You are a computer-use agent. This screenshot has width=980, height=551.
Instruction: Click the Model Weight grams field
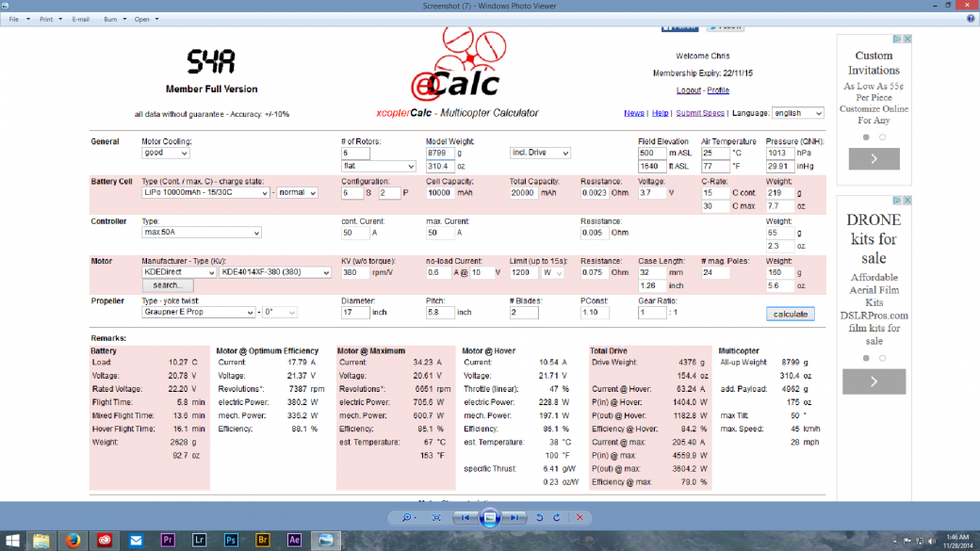440,153
